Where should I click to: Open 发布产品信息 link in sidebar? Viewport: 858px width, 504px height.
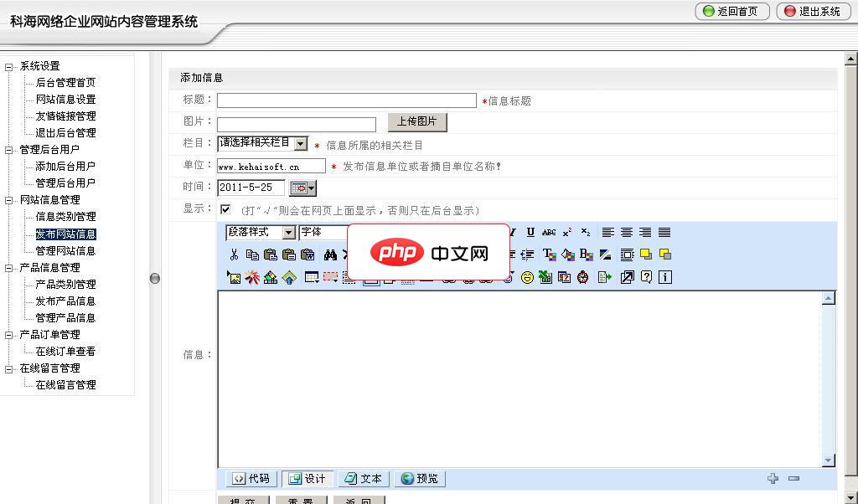[x=65, y=301]
